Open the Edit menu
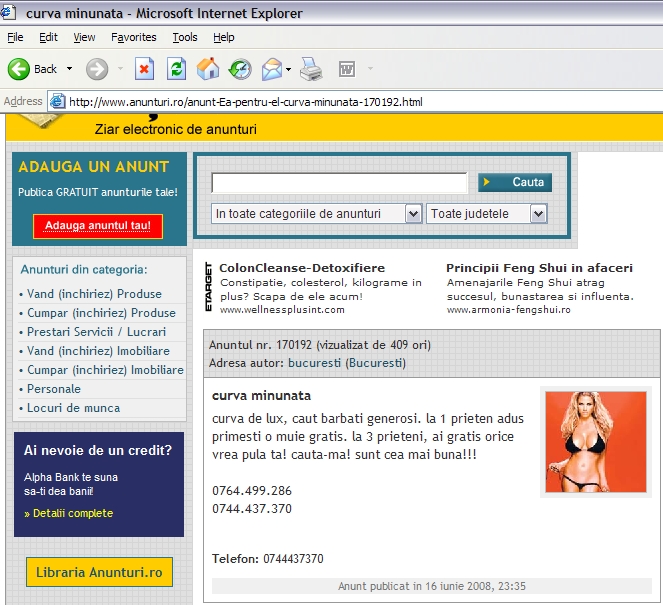Screen dimensions: 663x605 (x=48, y=37)
